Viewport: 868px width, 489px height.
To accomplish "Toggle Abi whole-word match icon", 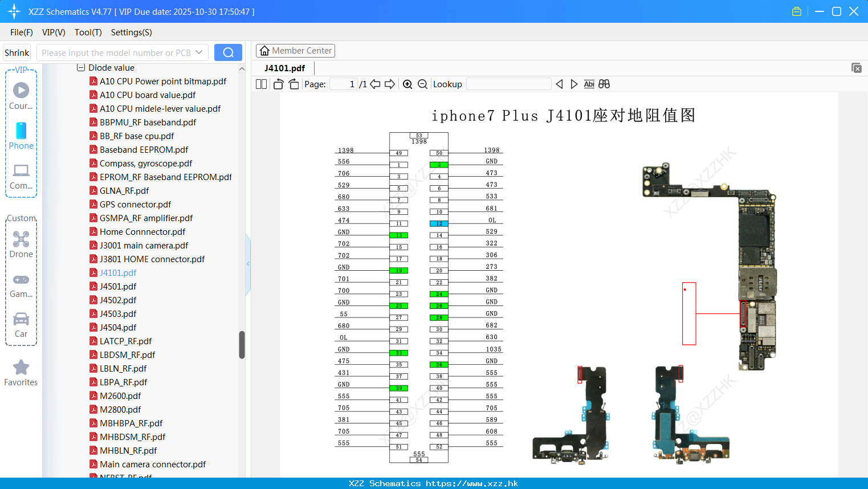I will pos(589,84).
